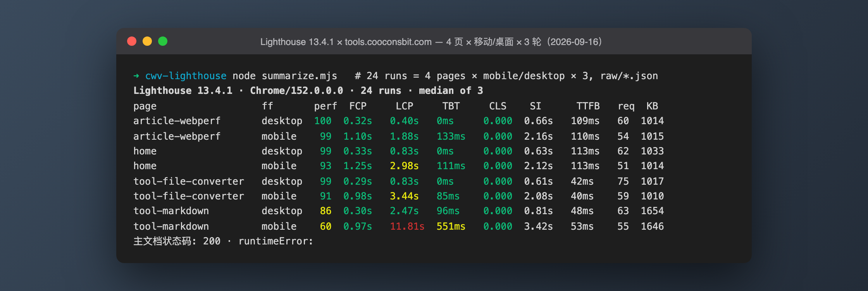Click the TBT value 111ms

pos(451,166)
